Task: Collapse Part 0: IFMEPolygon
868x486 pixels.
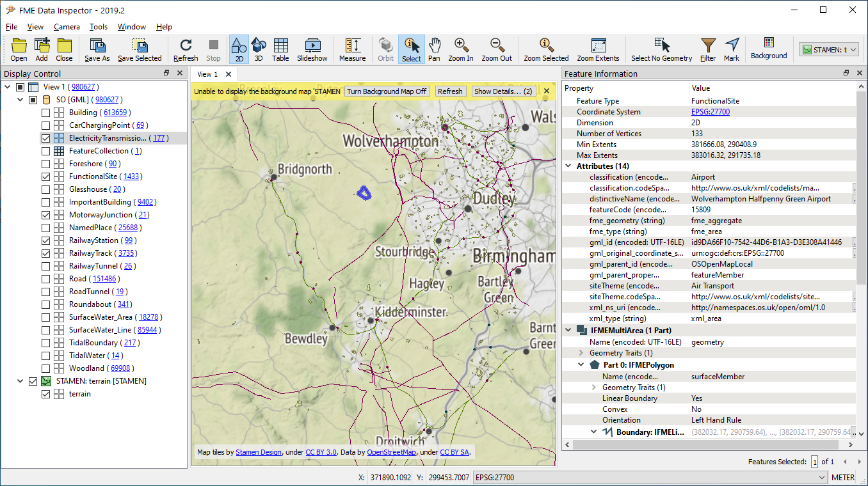Action: point(581,365)
